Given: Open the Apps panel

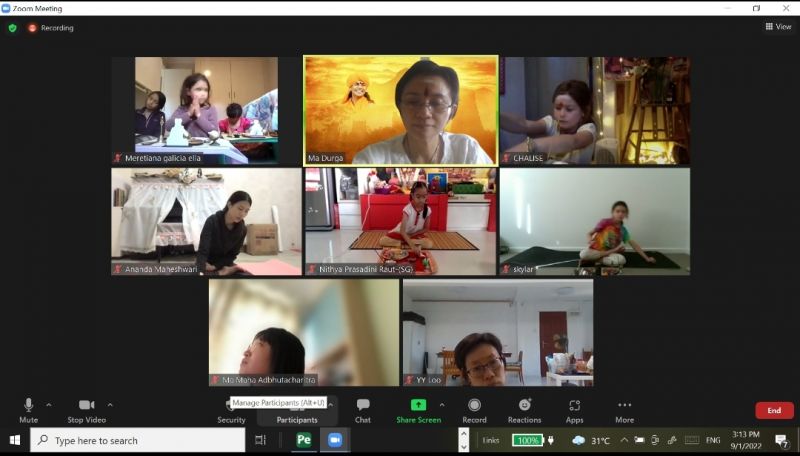Looking at the screenshot, I should 574,411.
